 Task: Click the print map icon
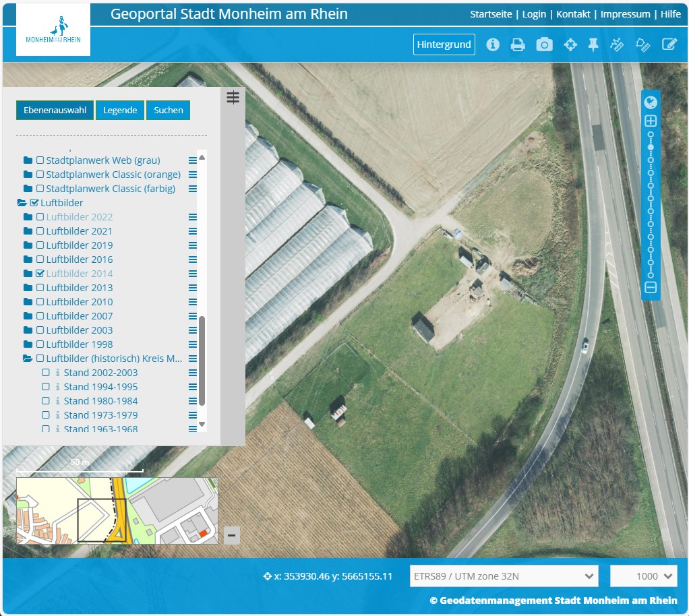[x=518, y=44]
